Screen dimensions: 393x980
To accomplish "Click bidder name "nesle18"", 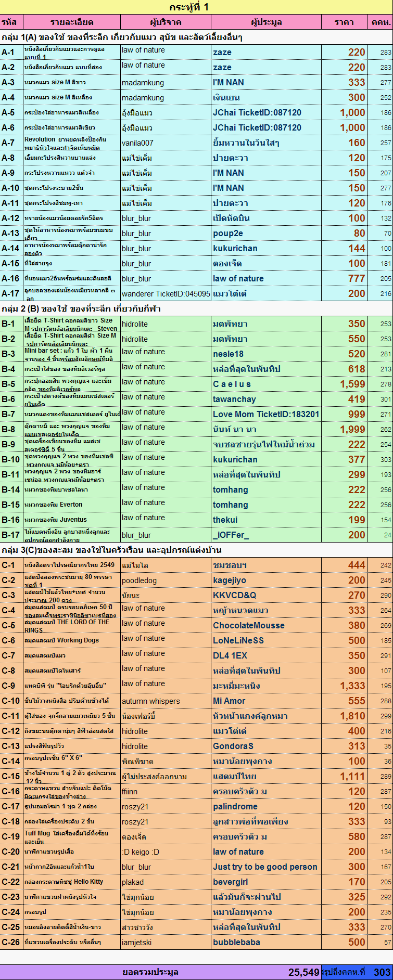I will click(228, 354).
